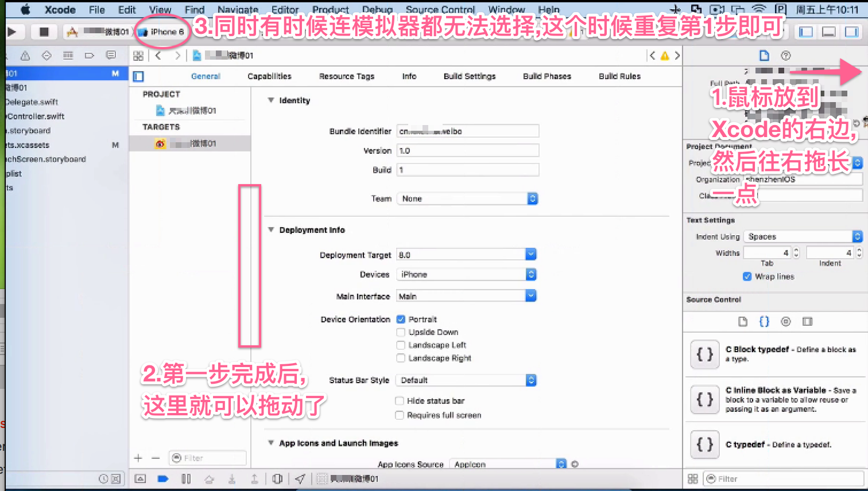Screen dimensions: 868x491
Task: Switch to the Capabilities tab
Action: pos(269,76)
